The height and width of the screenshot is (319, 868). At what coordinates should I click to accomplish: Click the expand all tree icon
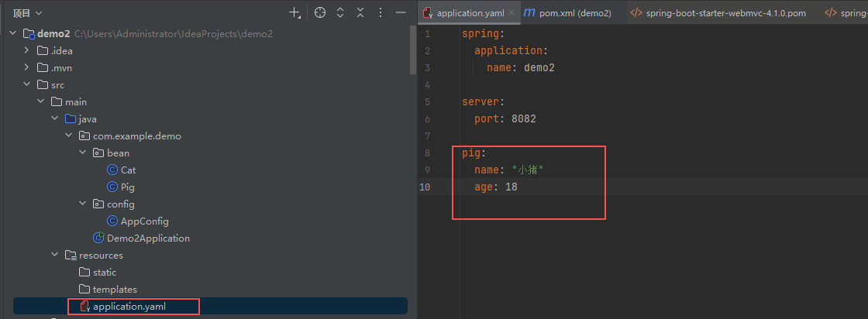340,12
